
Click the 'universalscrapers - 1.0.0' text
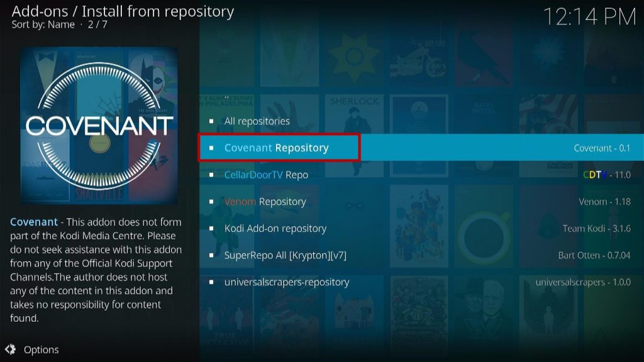coord(583,282)
